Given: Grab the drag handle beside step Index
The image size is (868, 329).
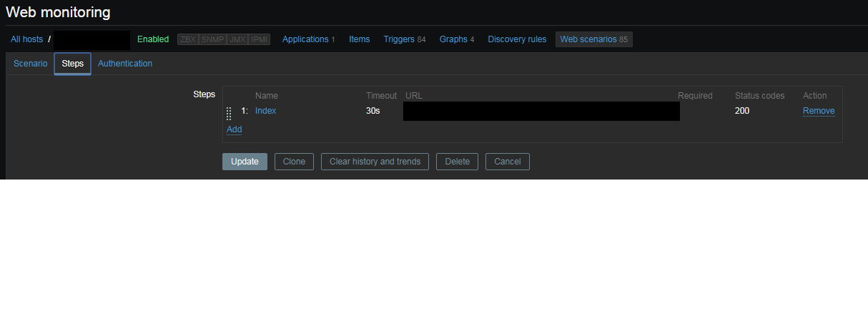Looking at the screenshot, I should tap(229, 113).
